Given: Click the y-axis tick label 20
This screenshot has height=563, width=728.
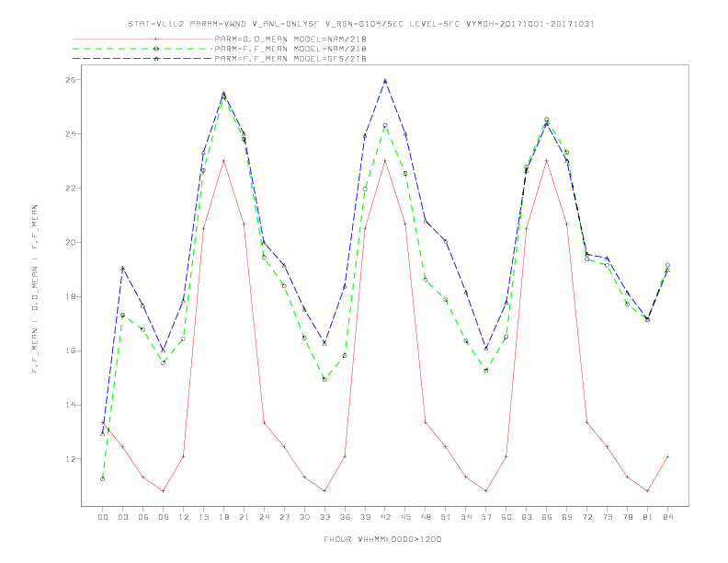Looking at the screenshot, I should click(x=71, y=243).
